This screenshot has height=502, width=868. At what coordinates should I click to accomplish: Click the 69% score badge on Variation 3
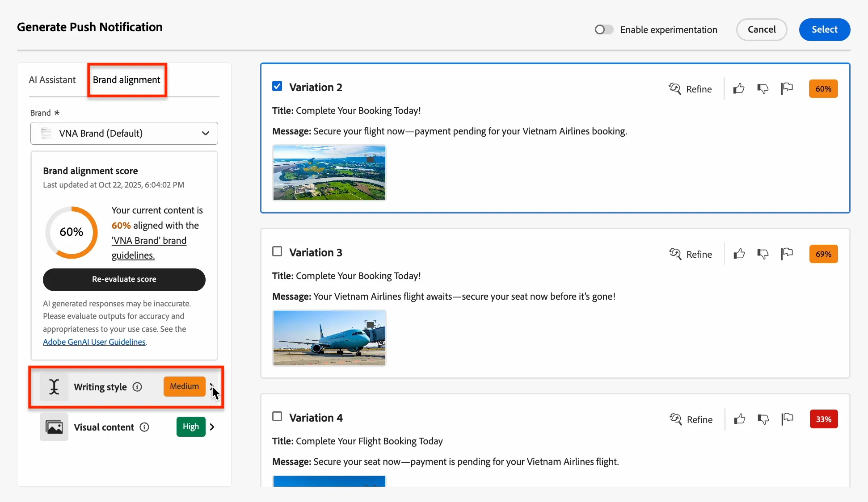coord(823,254)
